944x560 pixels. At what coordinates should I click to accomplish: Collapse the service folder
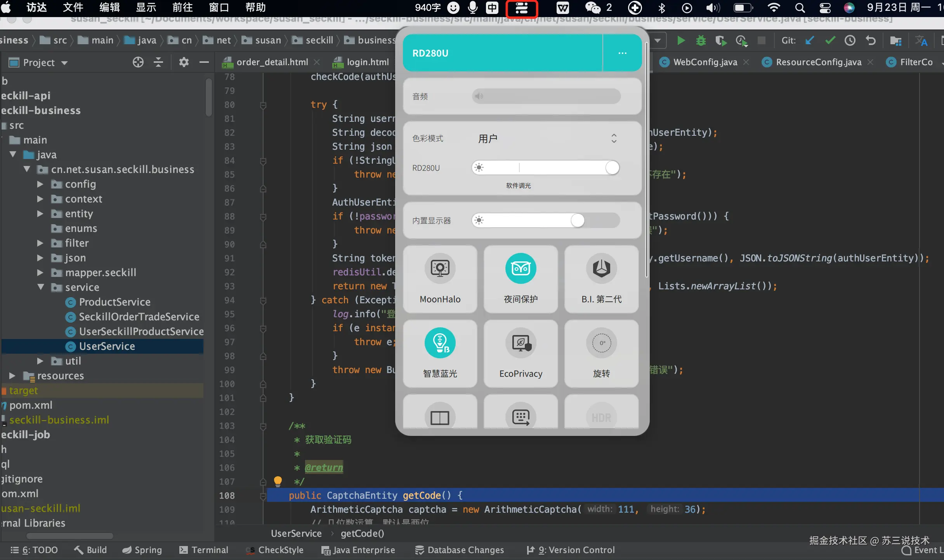pyautogui.click(x=41, y=287)
